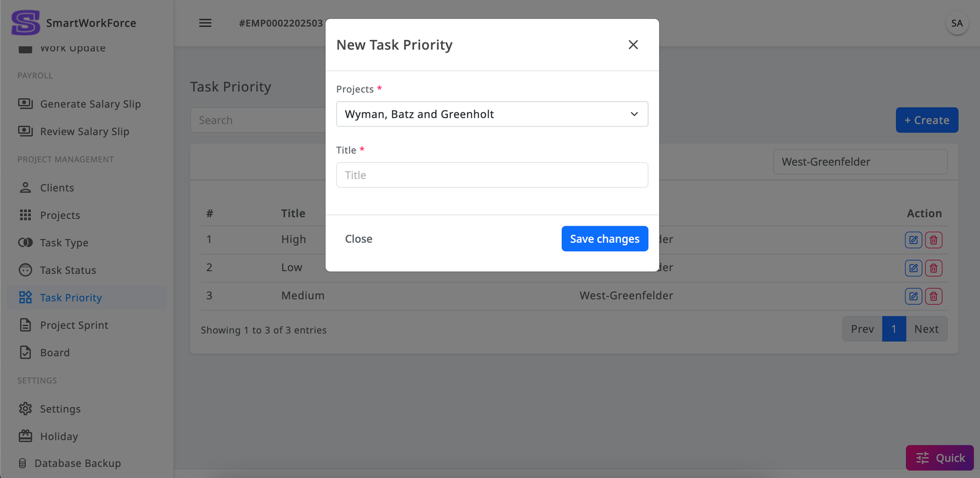Click the edit icon for Medium priority row
This screenshot has height=478, width=980.
click(913, 296)
